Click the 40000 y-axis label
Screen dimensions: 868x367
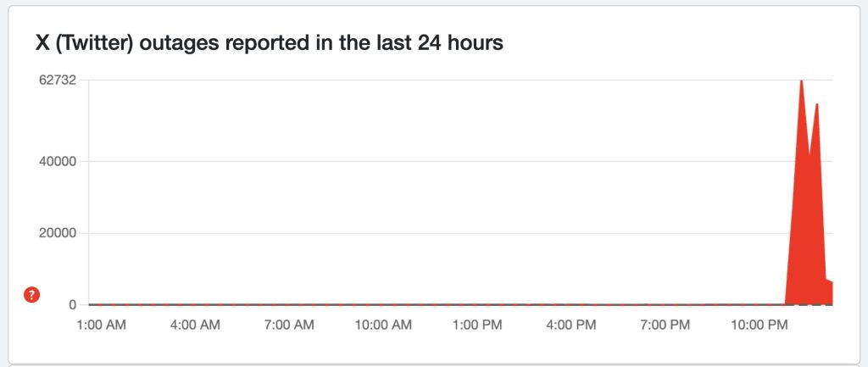click(58, 161)
